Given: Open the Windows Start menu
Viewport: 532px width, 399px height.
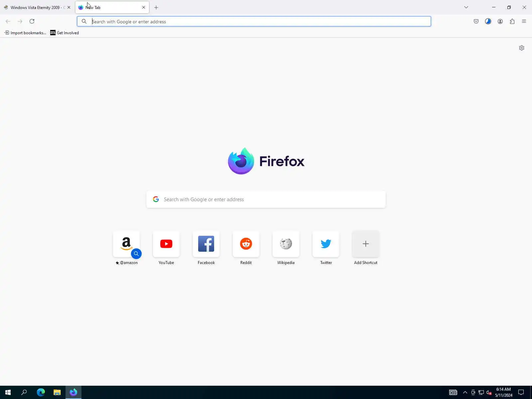Looking at the screenshot, I should tap(8, 392).
